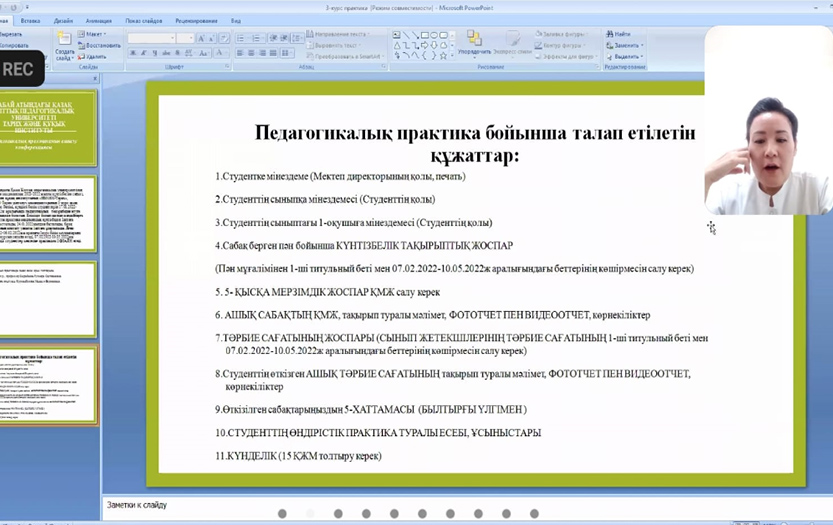The height and width of the screenshot is (525, 833).
Task: Click the increase font size icon
Action: pos(201,38)
